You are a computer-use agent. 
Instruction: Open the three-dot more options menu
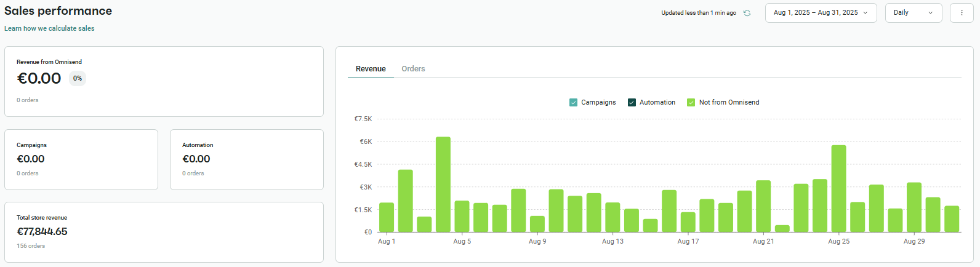pyautogui.click(x=962, y=13)
